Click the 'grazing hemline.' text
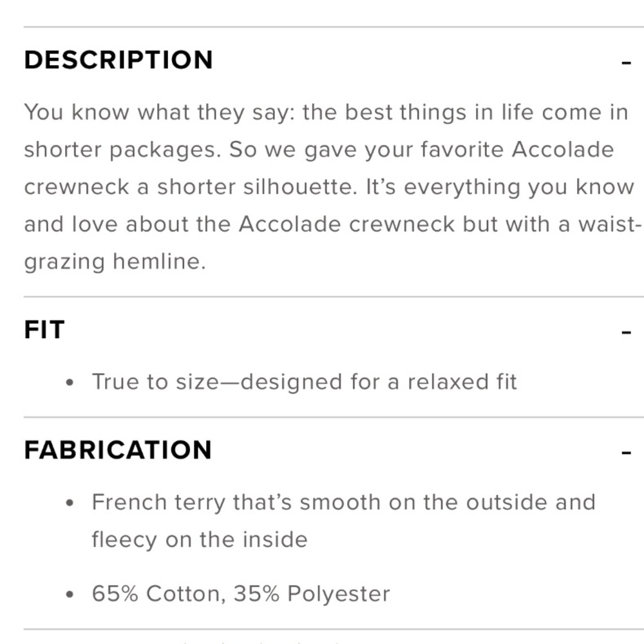644x644 pixels. click(x=115, y=262)
